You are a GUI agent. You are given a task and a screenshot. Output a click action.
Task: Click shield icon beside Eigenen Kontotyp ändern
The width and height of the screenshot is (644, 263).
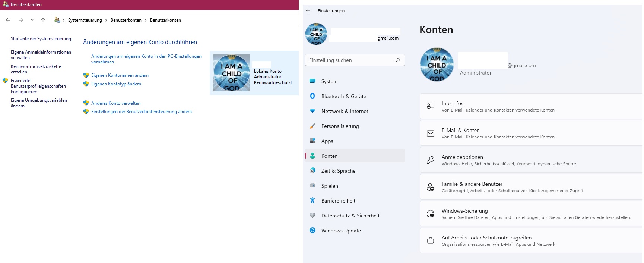[x=86, y=84]
